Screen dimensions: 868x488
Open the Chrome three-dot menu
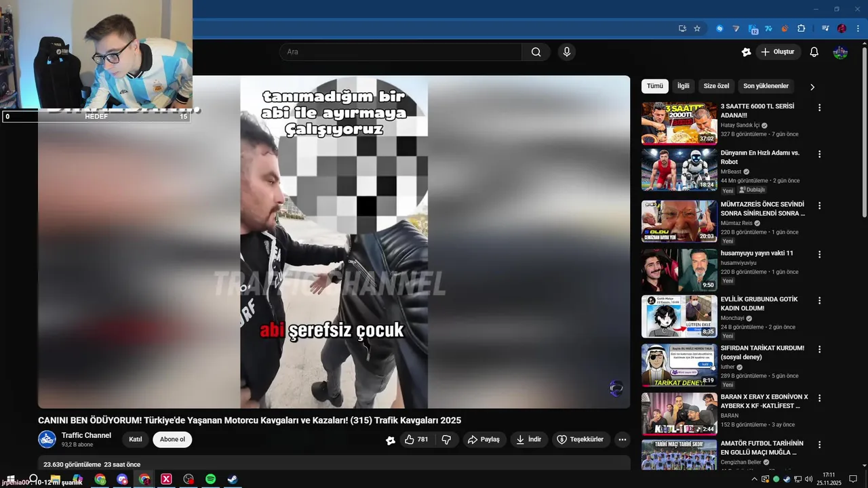(x=857, y=28)
